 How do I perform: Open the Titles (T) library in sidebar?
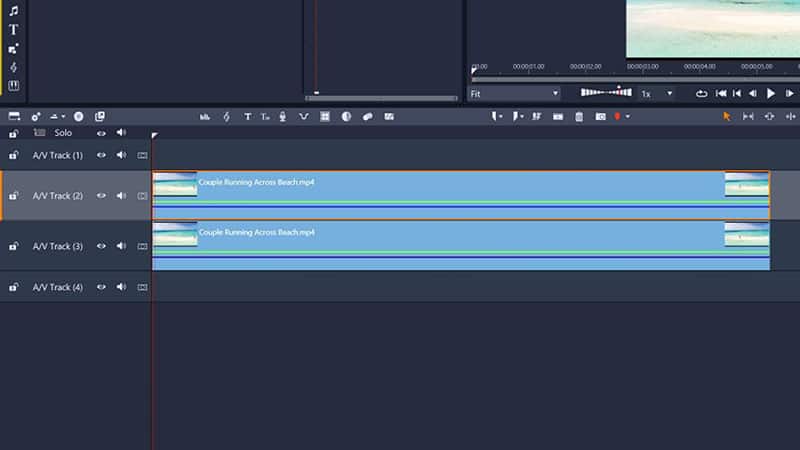[x=14, y=30]
